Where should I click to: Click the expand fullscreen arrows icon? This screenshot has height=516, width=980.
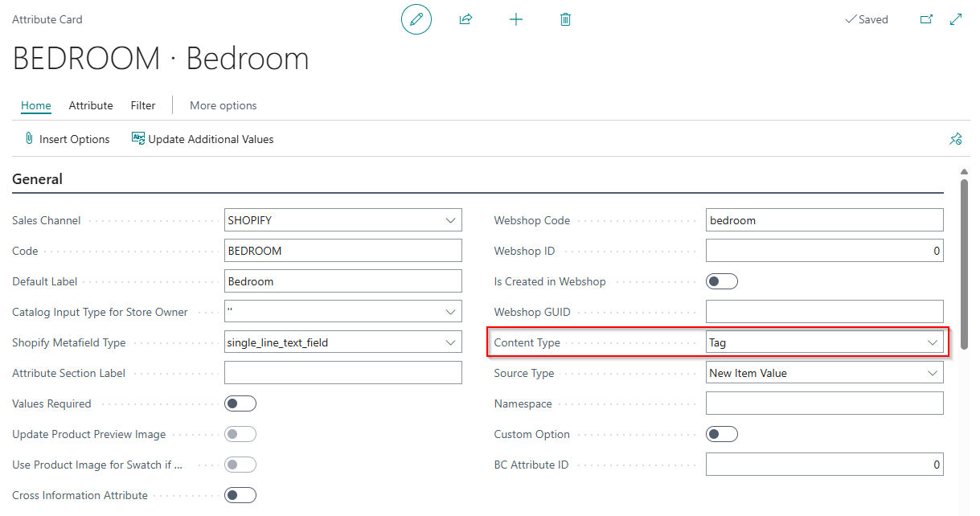pos(956,19)
